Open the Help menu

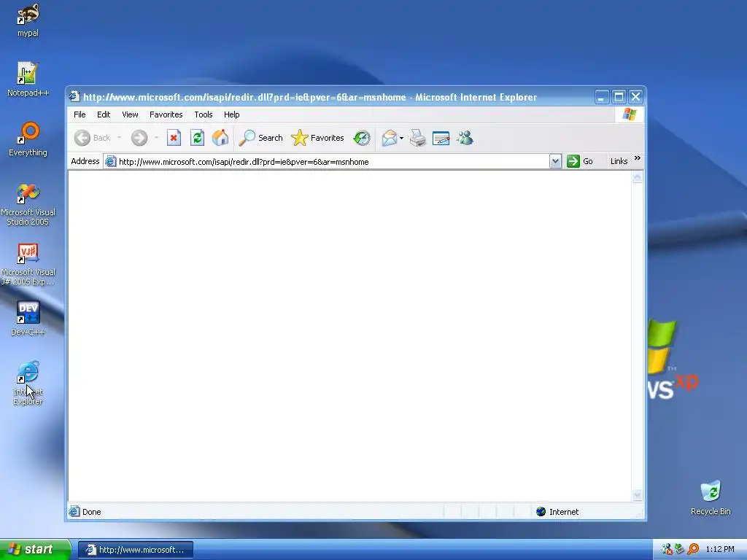tap(231, 114)
